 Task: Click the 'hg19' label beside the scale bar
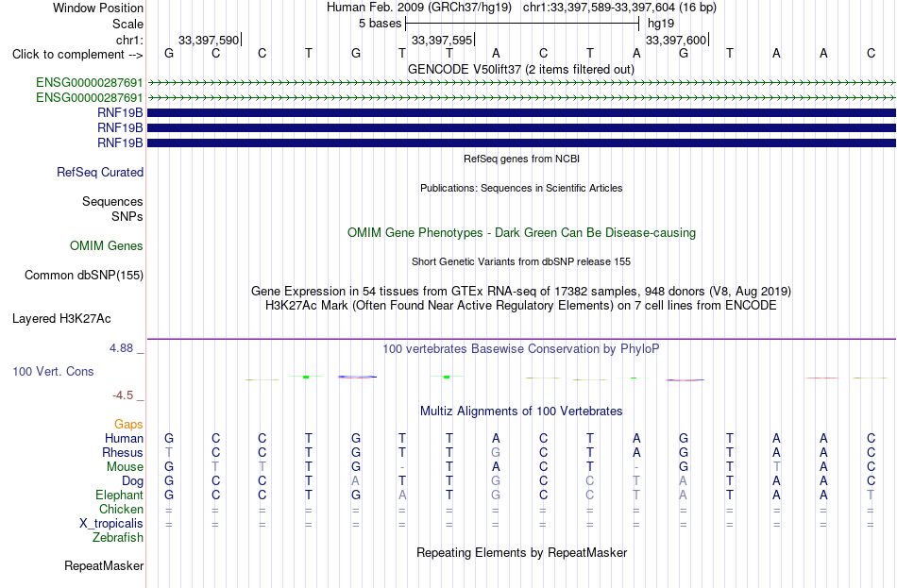pos(661,24)
